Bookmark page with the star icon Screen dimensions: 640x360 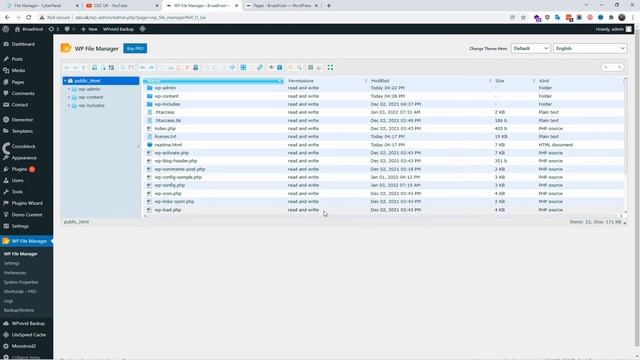click(x=523, y=18)
